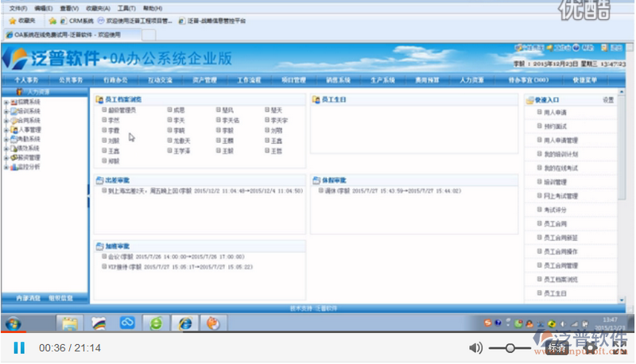Viewport: 636px width, 364px height.
Task: Mute the video using the speaker icon
Action: coord(475,347)
